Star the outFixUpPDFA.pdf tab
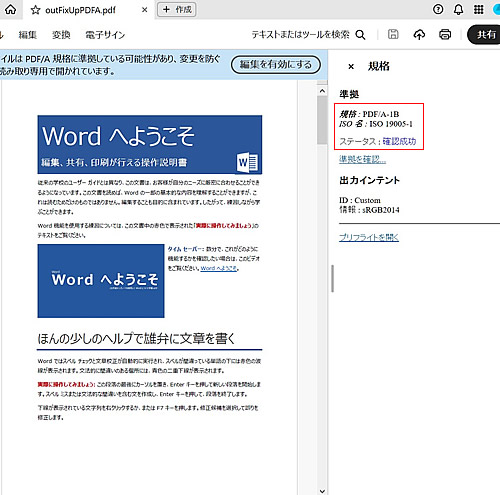This screenshot has height=495, width=500. [35, 10]
